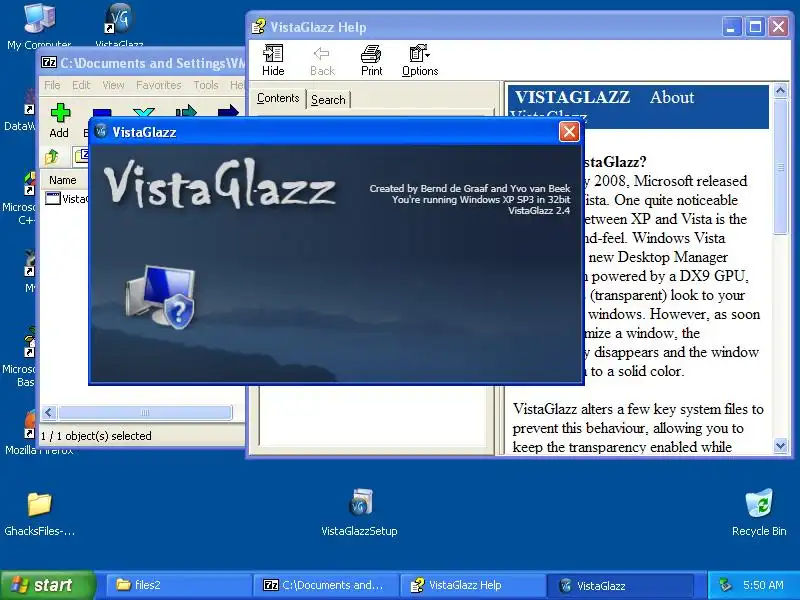Click the up-folder icon in 7-Zip
The width and height of the screenshot is (800, 600).
52,157
